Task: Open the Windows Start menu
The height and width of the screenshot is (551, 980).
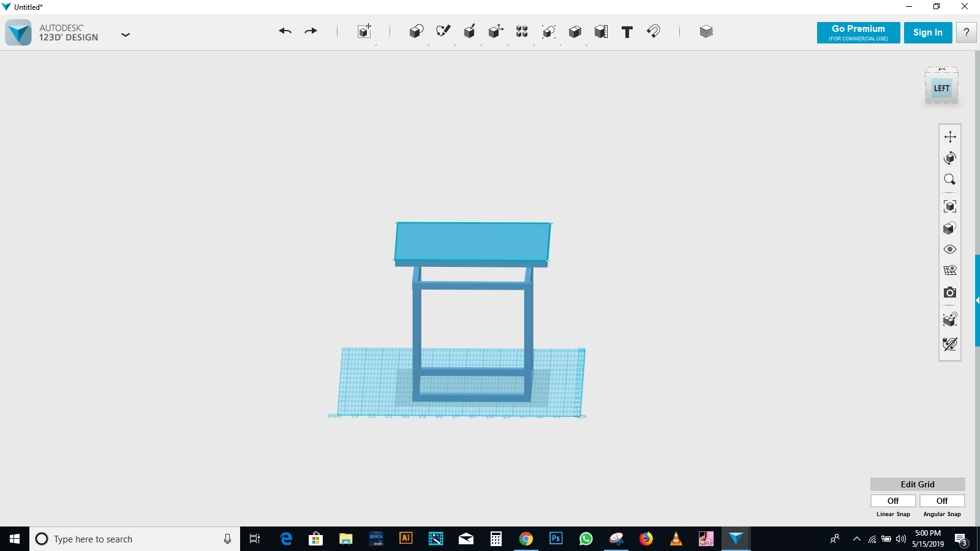Action: pyautogui.click(x=15, y=539)
